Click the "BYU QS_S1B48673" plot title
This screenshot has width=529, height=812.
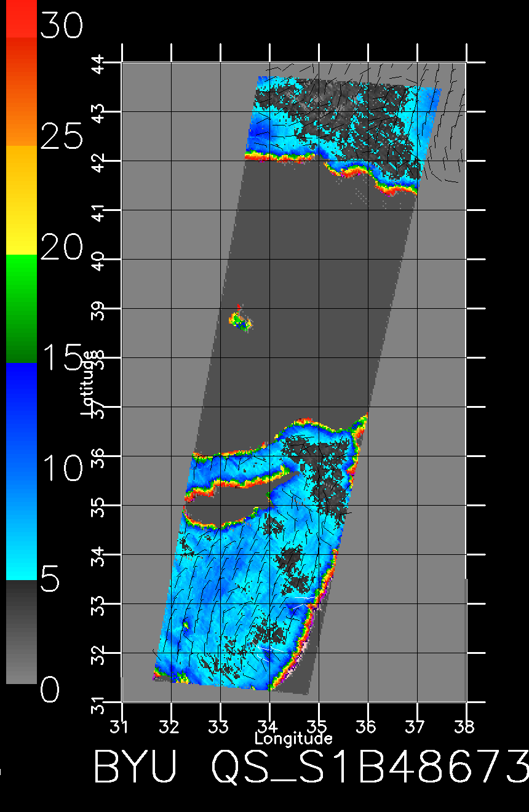click(x=311, y=767)
